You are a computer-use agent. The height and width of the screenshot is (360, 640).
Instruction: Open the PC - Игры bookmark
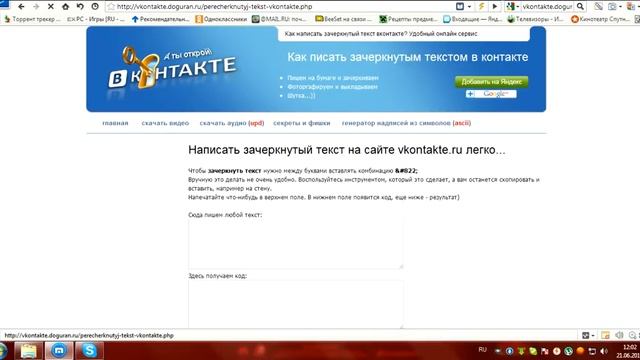pyautogui.click(x=96, y=19)
